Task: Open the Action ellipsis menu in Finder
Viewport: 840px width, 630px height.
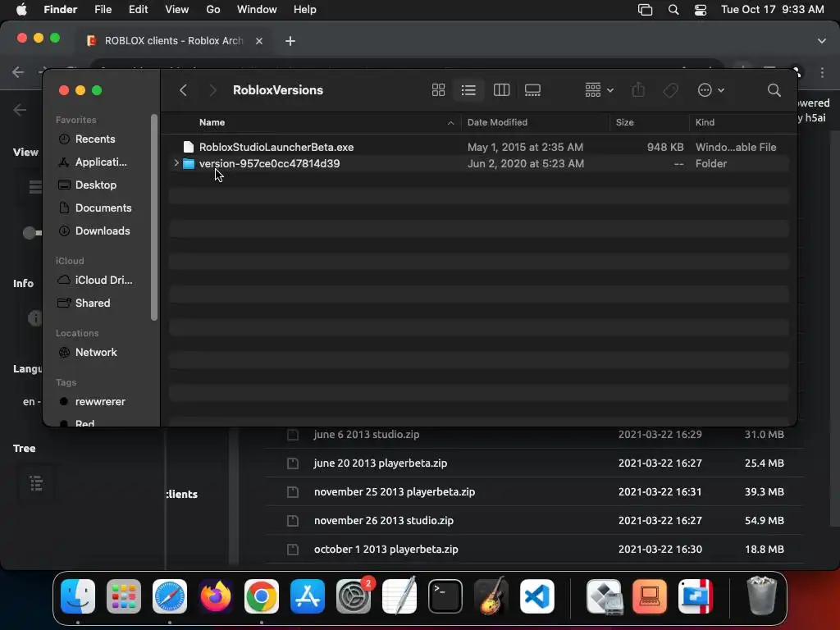Action: pyautogui.click(x=711, y=90)
